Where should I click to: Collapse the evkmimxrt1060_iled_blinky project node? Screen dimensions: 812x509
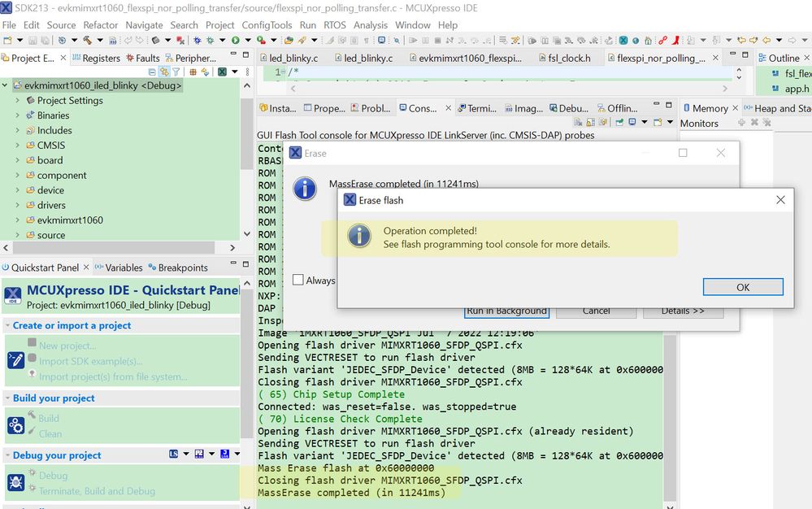coord(5,85)
